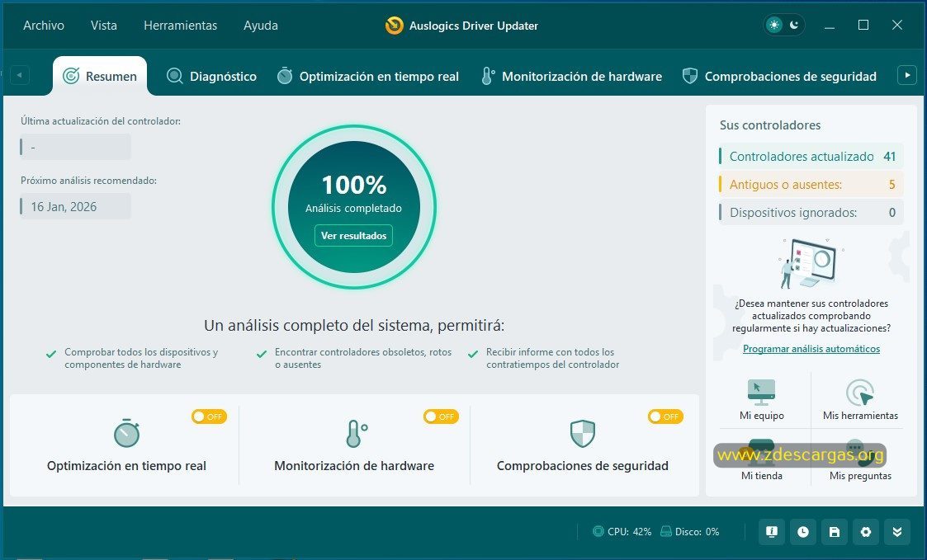927x560 pixels.
Task: Maximize the Driver Updater window
Action: click(x=863, y=25)
